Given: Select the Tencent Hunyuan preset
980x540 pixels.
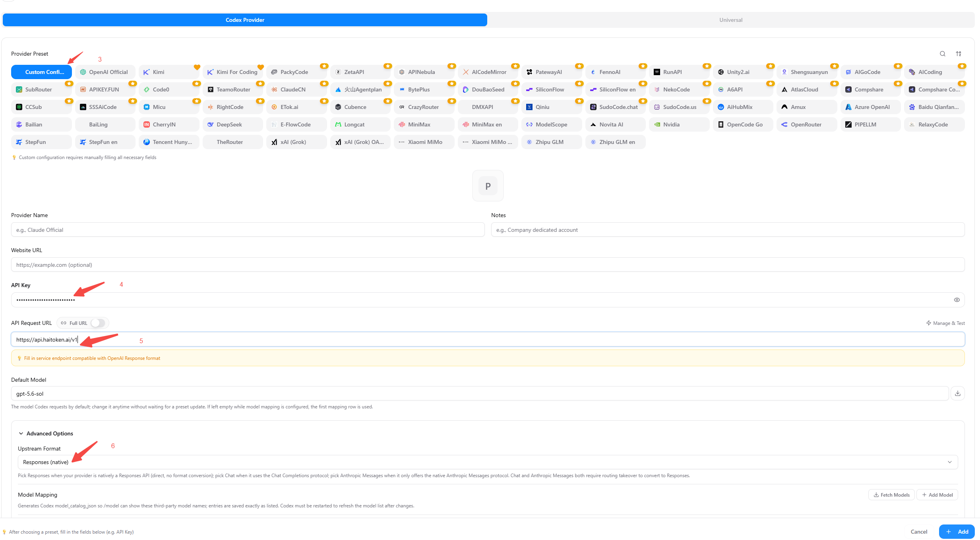Looking at the screenshot, I should (169, 142).
